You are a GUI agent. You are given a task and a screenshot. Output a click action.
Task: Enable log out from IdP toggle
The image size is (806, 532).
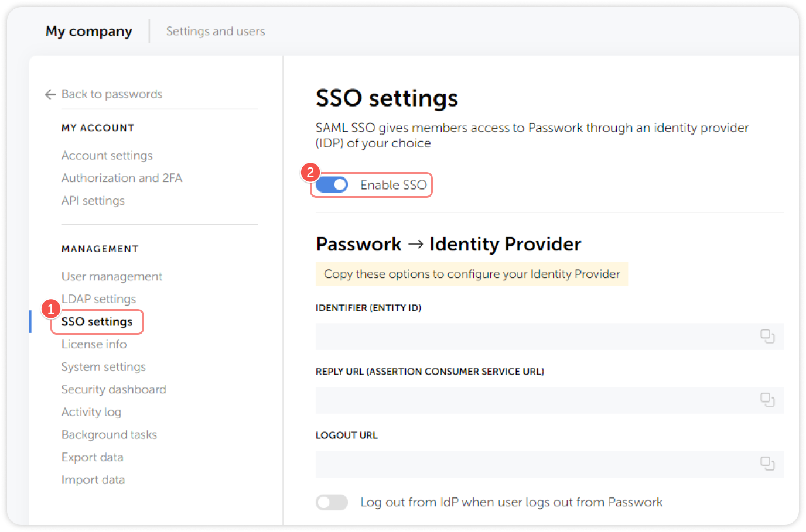click(x=332, y=502)
